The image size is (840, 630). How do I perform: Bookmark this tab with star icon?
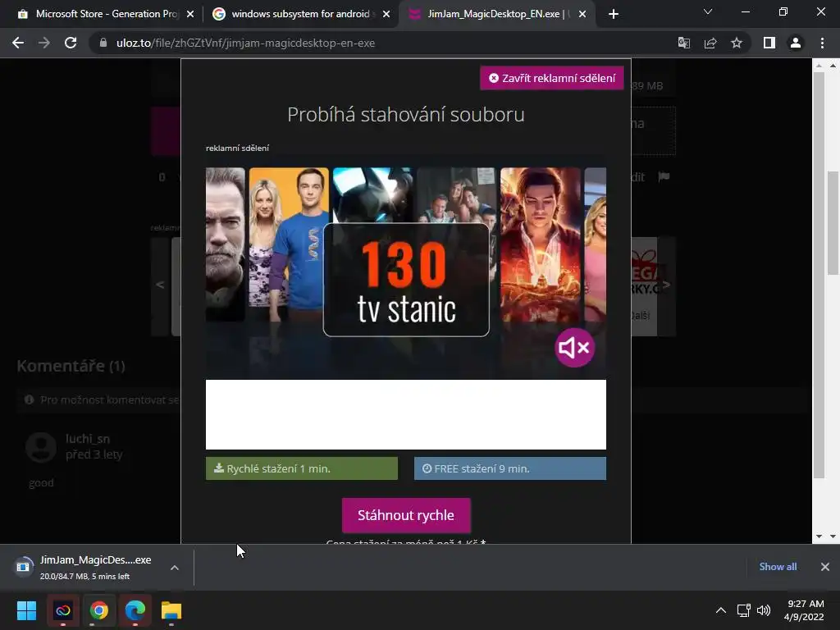pos(737,43)
